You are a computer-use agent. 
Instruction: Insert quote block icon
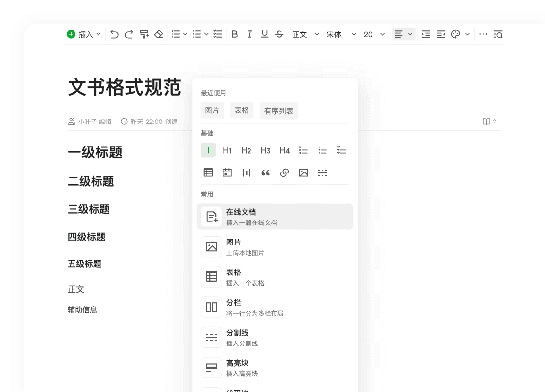click(265, 172)
